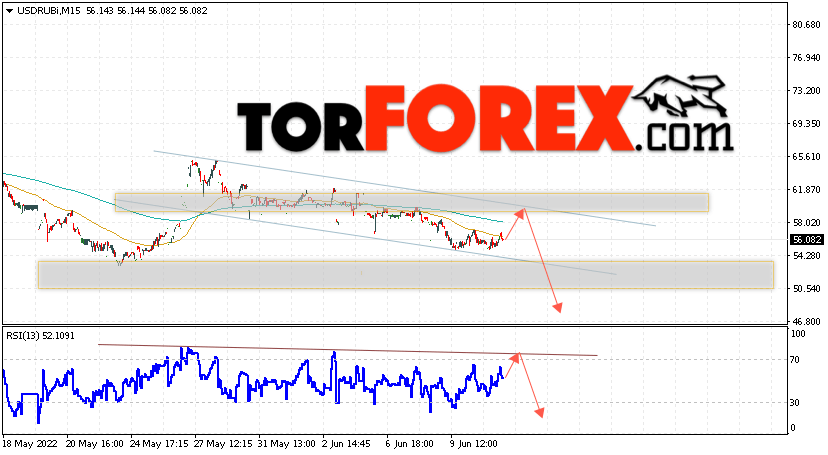
Task: Click the RSI(13) 52.1091 indicator label
Action: 40,336
